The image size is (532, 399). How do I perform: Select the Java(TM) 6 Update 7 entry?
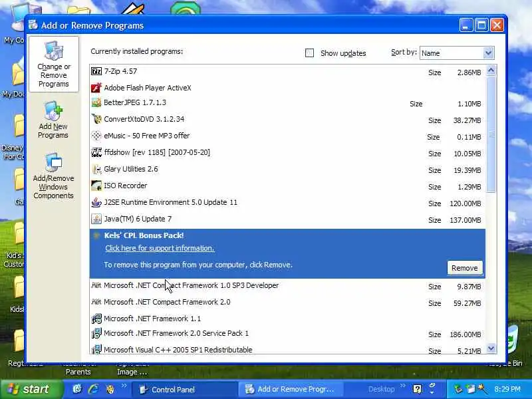coord(288,219)
